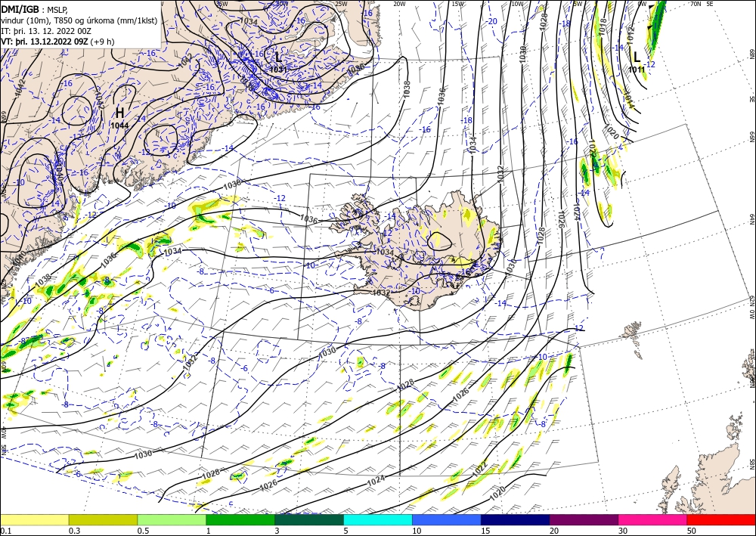Pick the cyan 5–10 legend swatch
Viewport: 756px width, 536px height.
[378, 519]
